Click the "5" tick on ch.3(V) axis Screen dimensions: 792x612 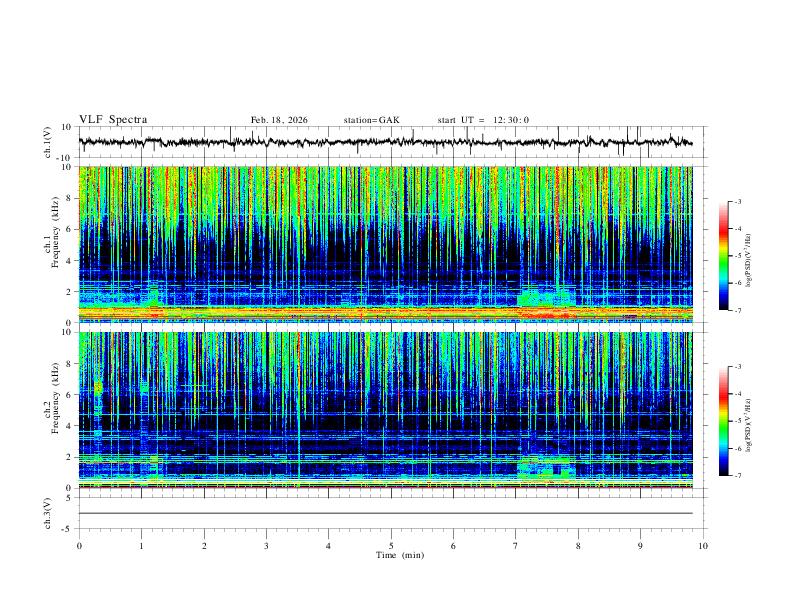pyautogui.click(x=69, y=498)
